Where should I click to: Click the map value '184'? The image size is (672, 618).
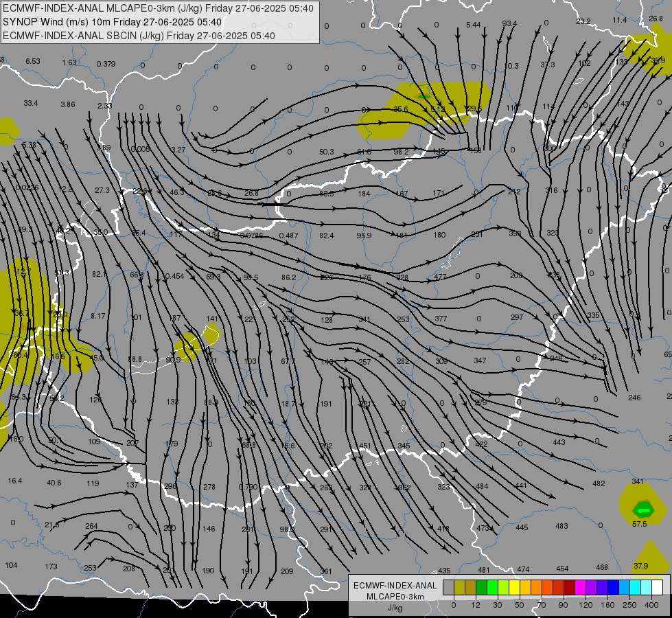[364, 194]
